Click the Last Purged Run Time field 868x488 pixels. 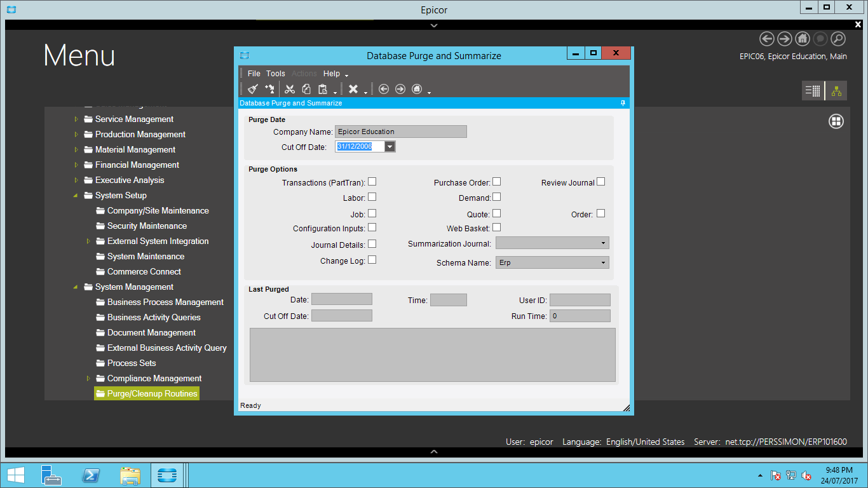(580, 316)
